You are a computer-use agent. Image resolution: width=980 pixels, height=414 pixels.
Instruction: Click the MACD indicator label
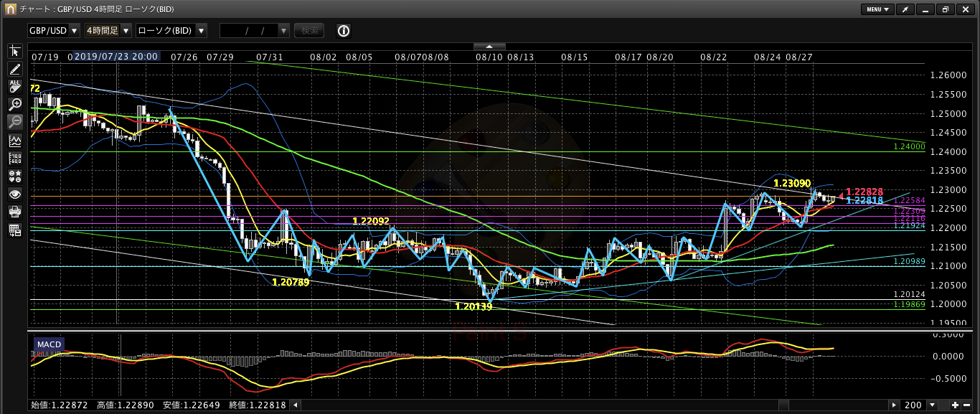(49, 344)
